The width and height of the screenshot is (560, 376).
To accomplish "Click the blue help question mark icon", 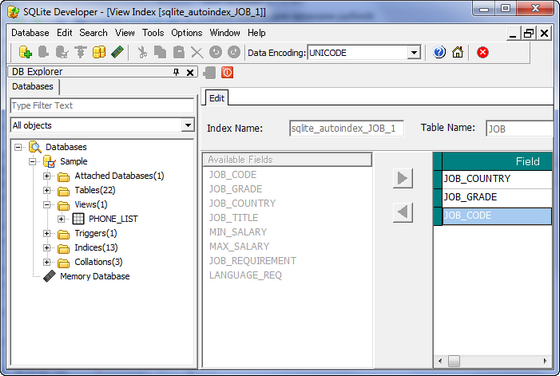I will point(439,52).
